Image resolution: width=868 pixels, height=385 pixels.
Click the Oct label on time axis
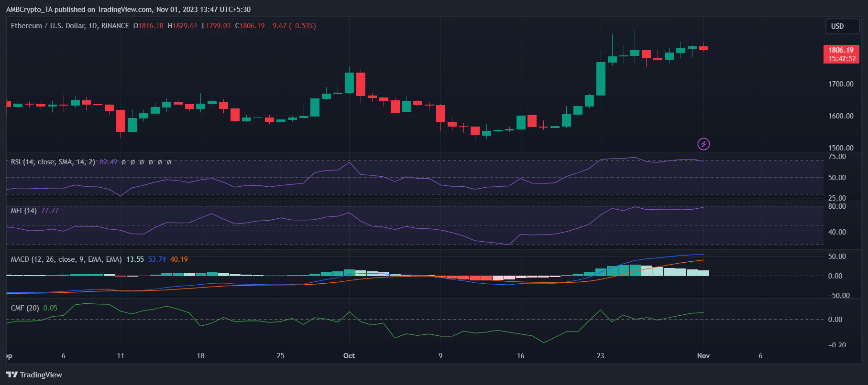tap(349, 356)
